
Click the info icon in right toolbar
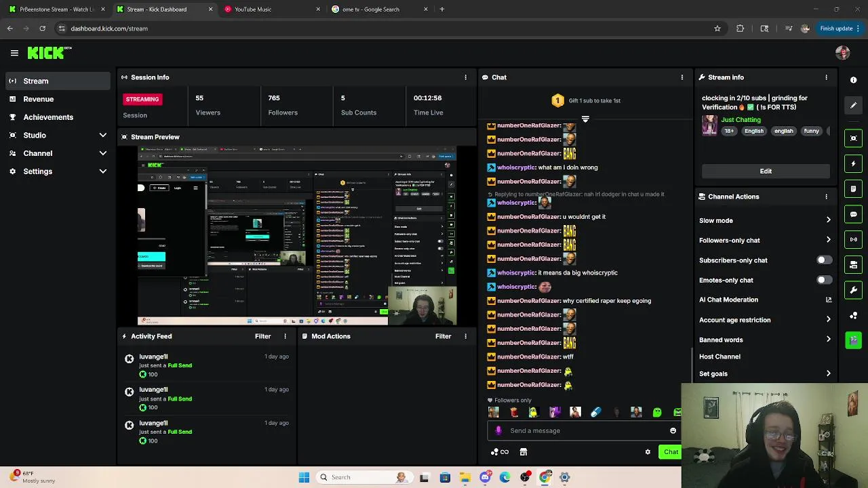[853, 80]
